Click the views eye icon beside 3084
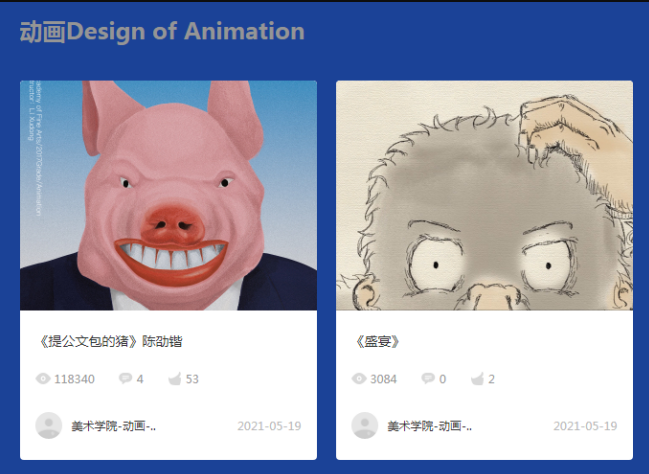Viewport: 649px width, 474px height. pos(359,379)
